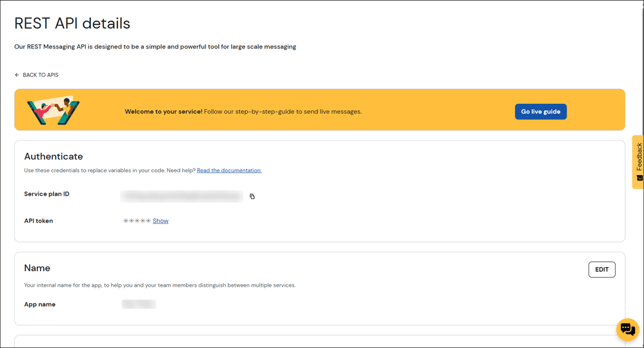
Task: Click the left arrow icon before Back to APIs
Action: point(17,75)
